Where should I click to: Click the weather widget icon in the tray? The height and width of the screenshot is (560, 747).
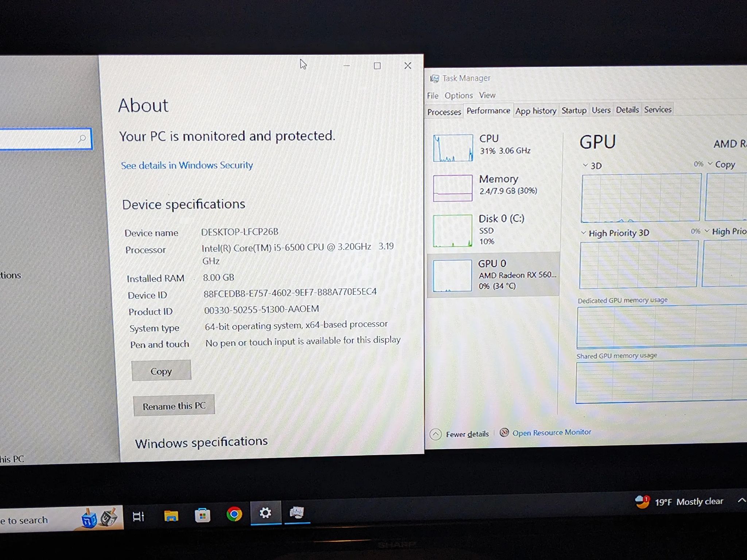pos(642,502)
